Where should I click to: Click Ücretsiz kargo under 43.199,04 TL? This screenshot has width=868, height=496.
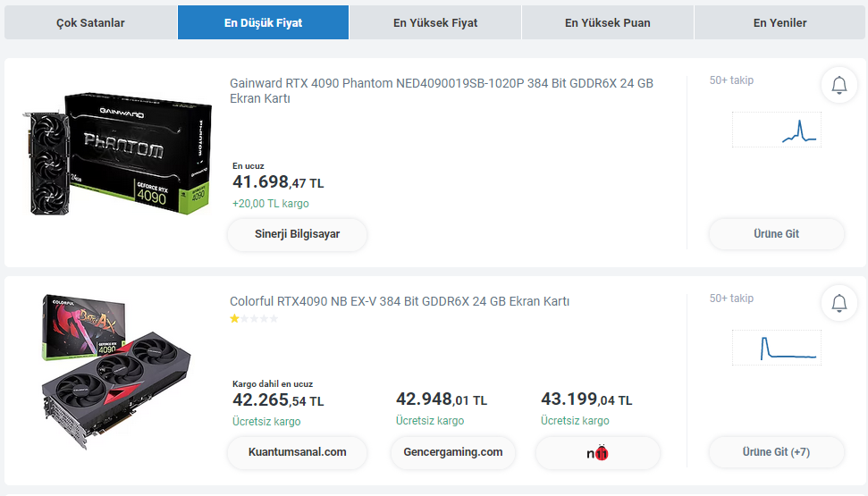click(575, 421)
